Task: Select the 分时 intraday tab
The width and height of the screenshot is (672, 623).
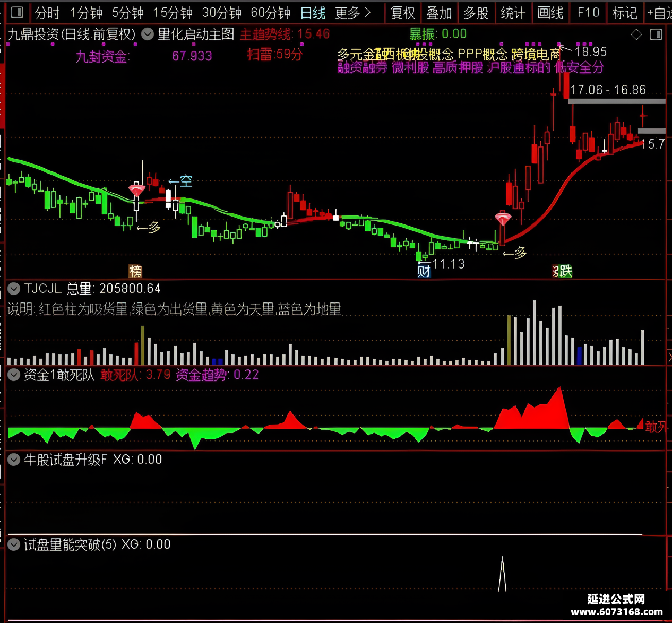Action: tap(47, 13)
